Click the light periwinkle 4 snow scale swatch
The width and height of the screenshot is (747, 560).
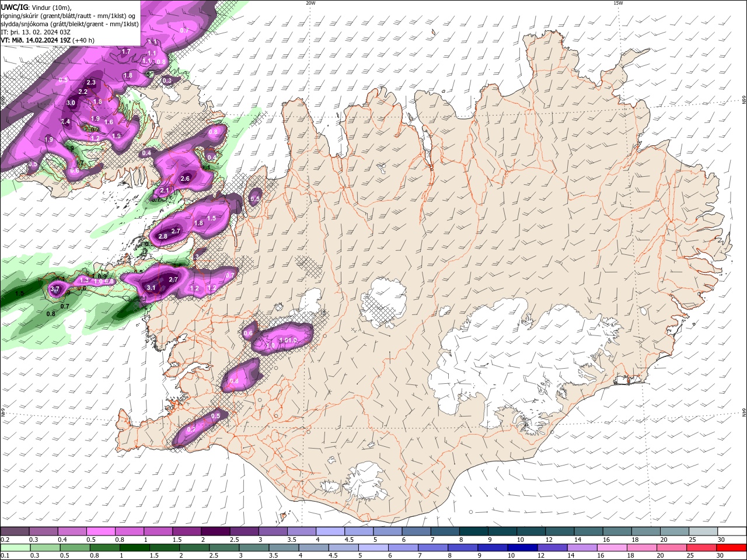coord(330,531)
